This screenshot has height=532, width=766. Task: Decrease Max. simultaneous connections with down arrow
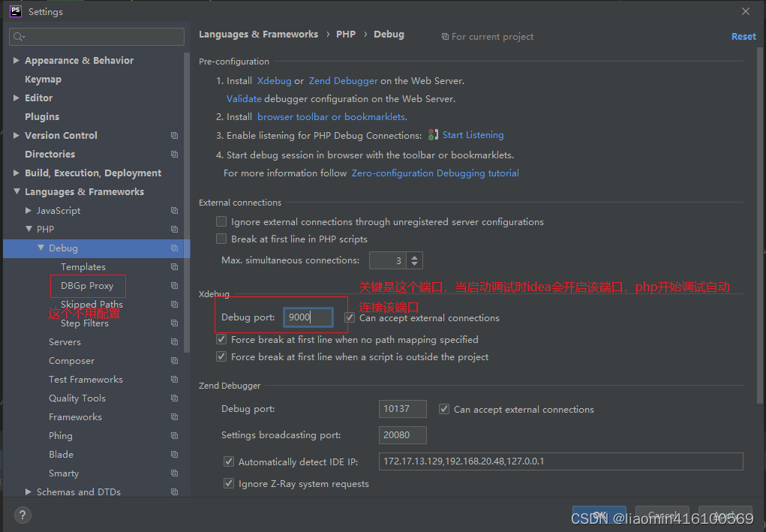[x=415, y=264]
